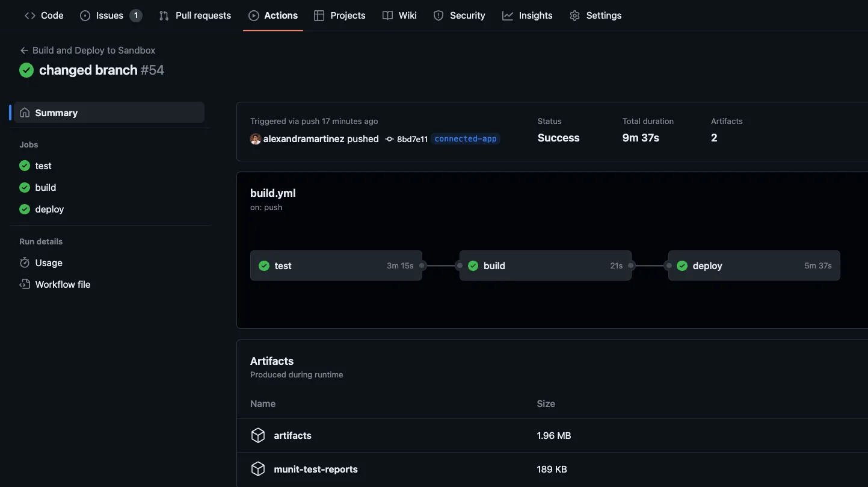Download the munit-test-reports artifact
868x487 pixels.
coord(316,470)
